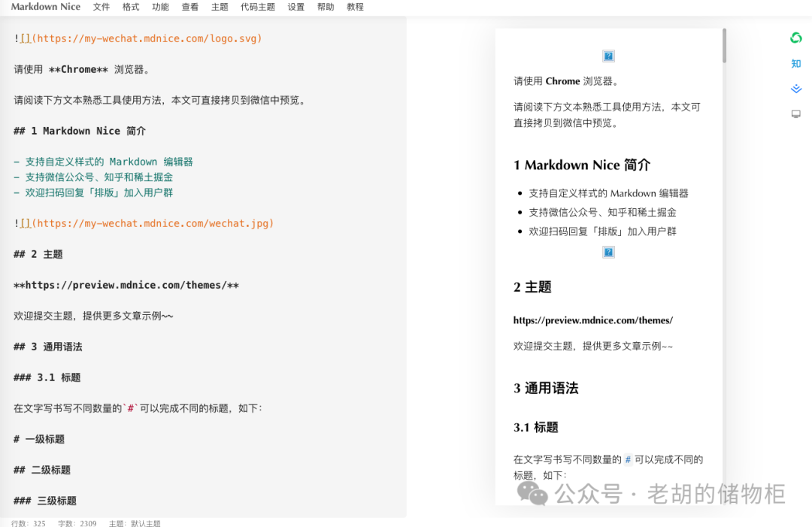Open the 帮助 menu
Image resolution: width=812 pixels, height=527 pixels.
click(x=326, y=7)
